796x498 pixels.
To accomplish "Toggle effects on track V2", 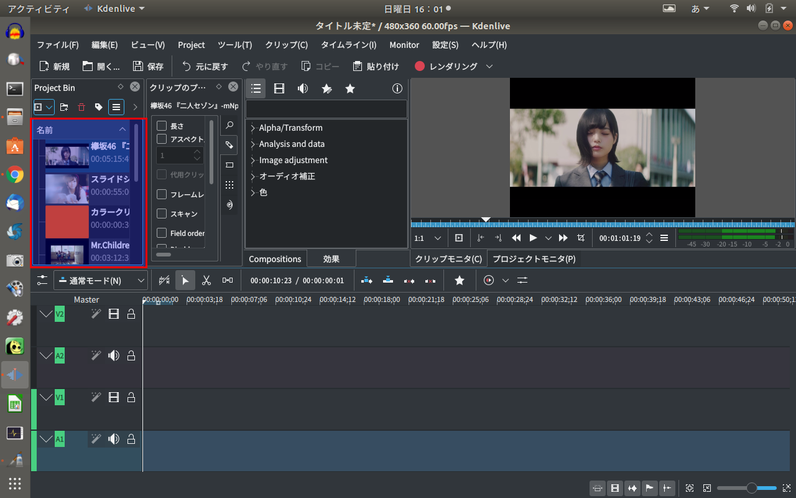I will 96,314.
